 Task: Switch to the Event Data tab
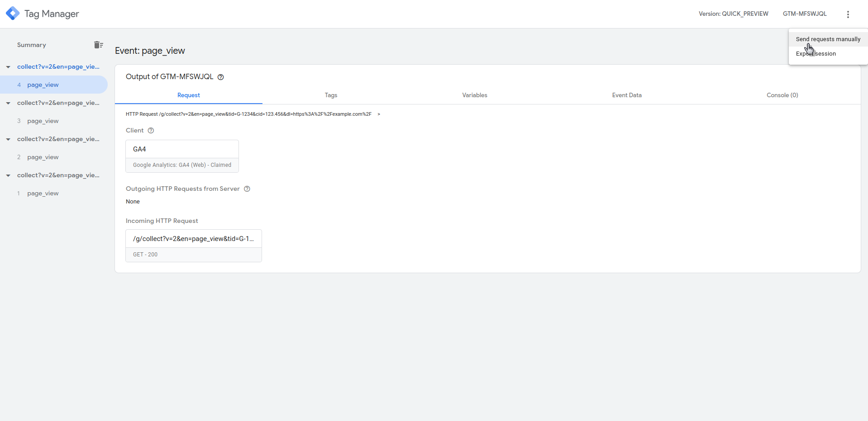click(x=627, y=95)
